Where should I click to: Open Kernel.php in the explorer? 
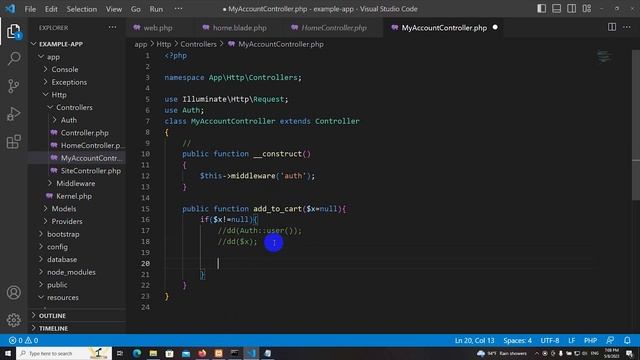74,196
